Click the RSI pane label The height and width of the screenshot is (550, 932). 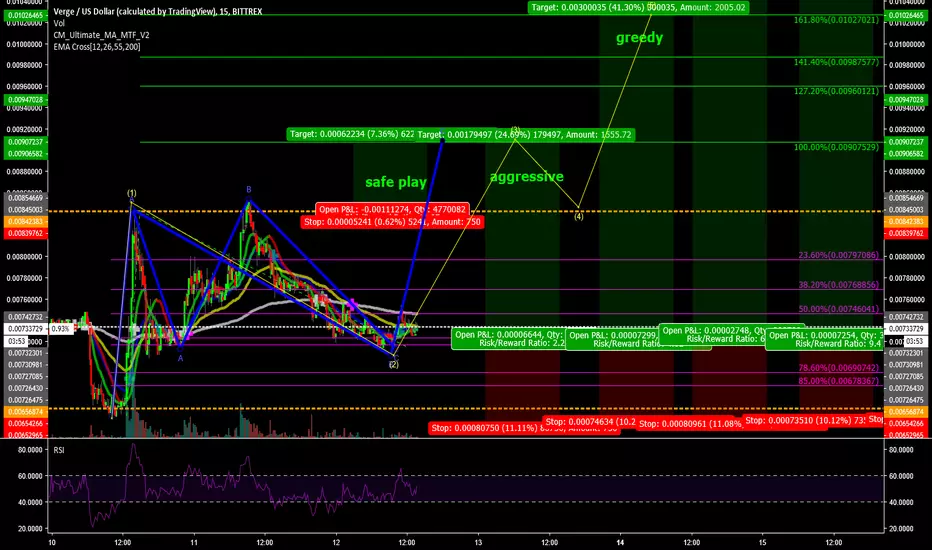[x=59, y=450]
